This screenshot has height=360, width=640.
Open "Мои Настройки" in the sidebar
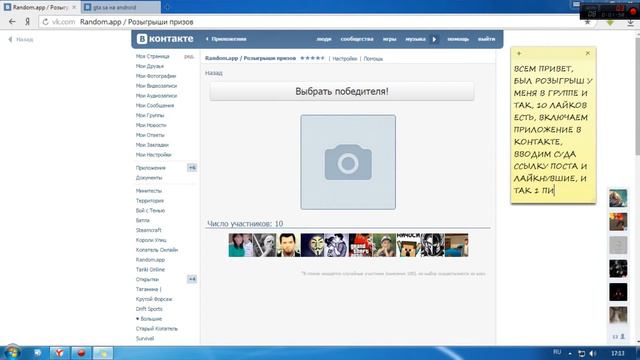(153, 155)
